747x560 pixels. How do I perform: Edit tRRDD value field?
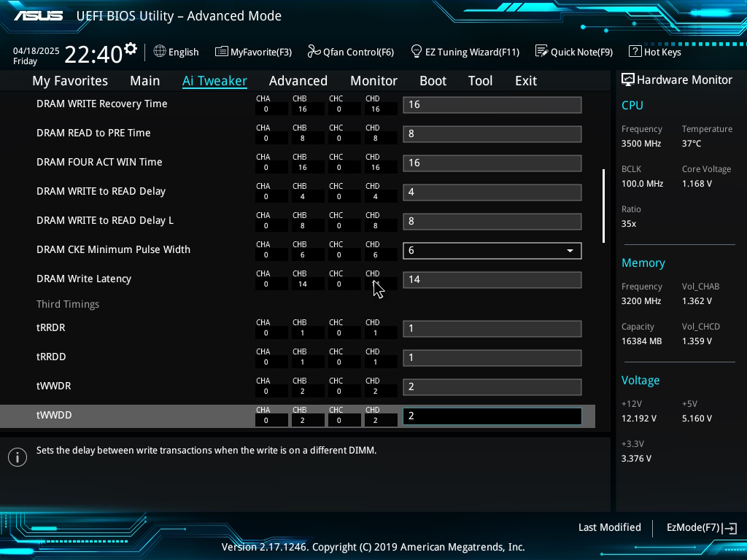point(492,358)
